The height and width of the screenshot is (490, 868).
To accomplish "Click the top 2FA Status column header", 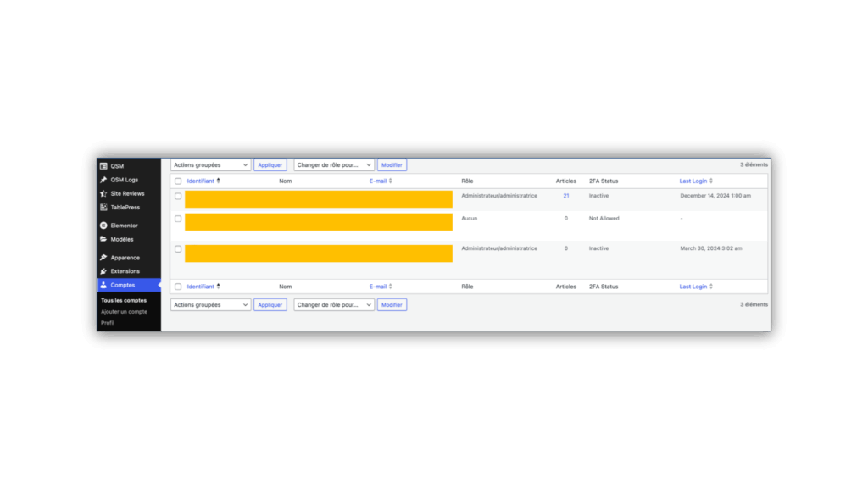I will click(x=604, y=181).
